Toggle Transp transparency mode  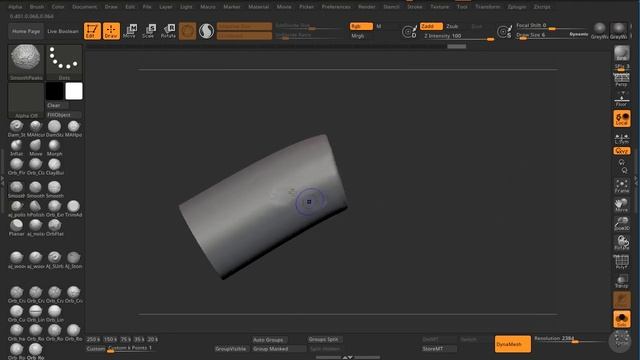622,281
